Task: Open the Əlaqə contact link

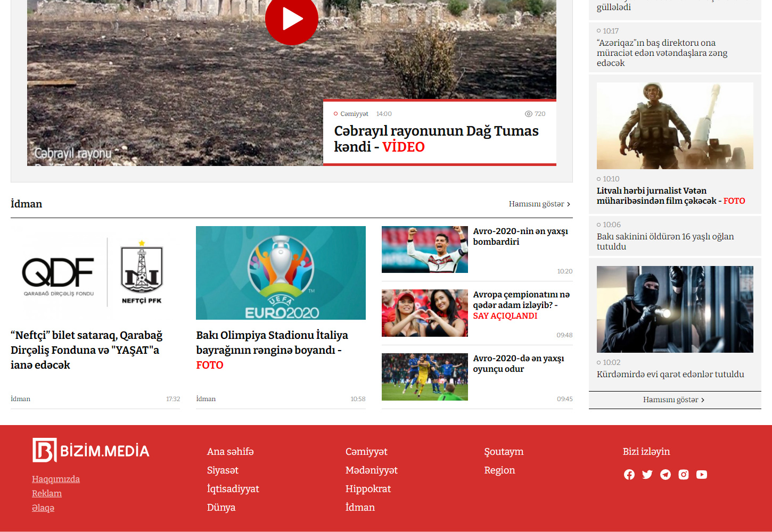Action: click(x=43, y=508)
